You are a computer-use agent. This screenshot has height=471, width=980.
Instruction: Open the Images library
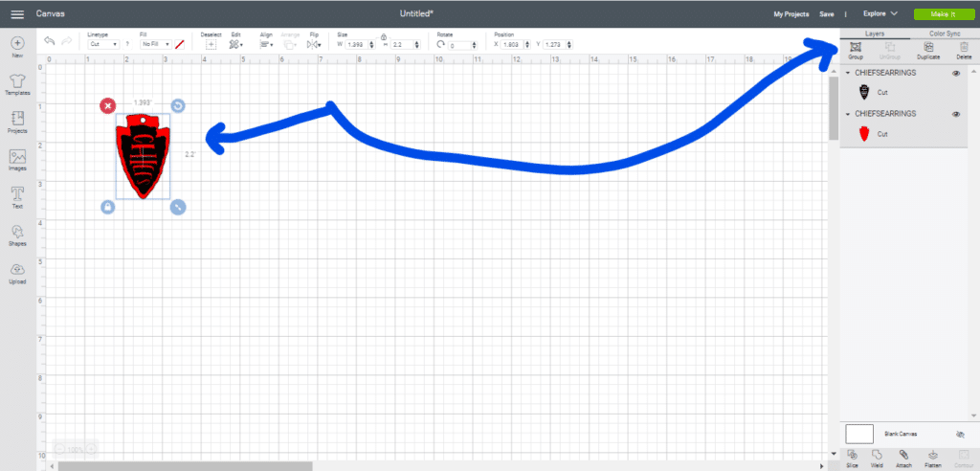tap(17, 159)
